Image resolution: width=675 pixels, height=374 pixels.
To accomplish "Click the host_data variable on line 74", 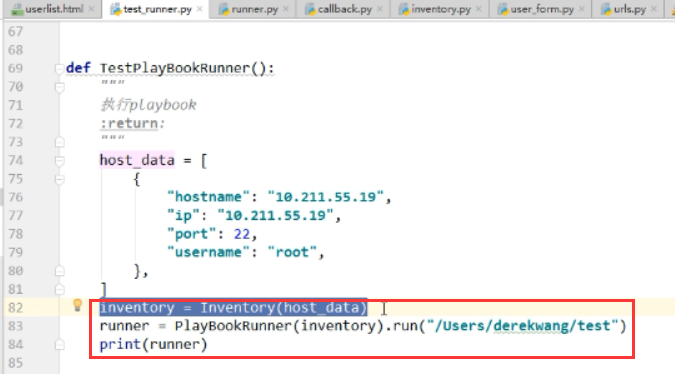I will [x=137, y=160].
